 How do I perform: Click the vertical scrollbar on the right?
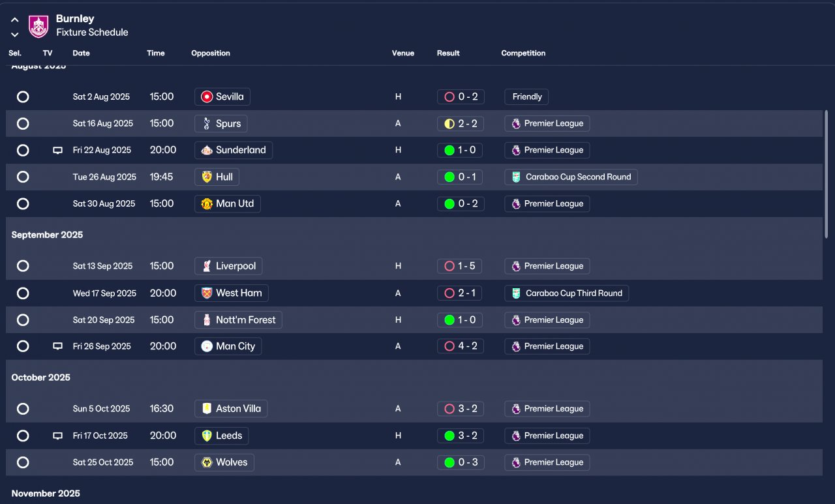click(x=827, y=173)
